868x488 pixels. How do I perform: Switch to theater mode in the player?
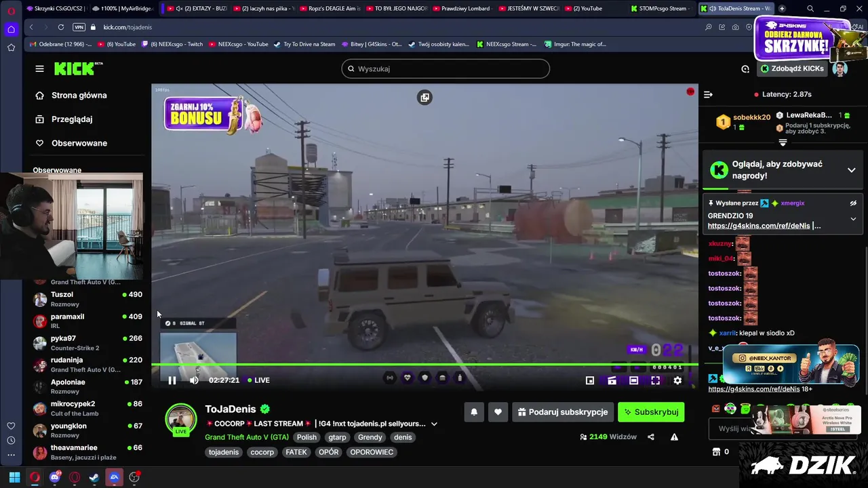pos(633,380)
